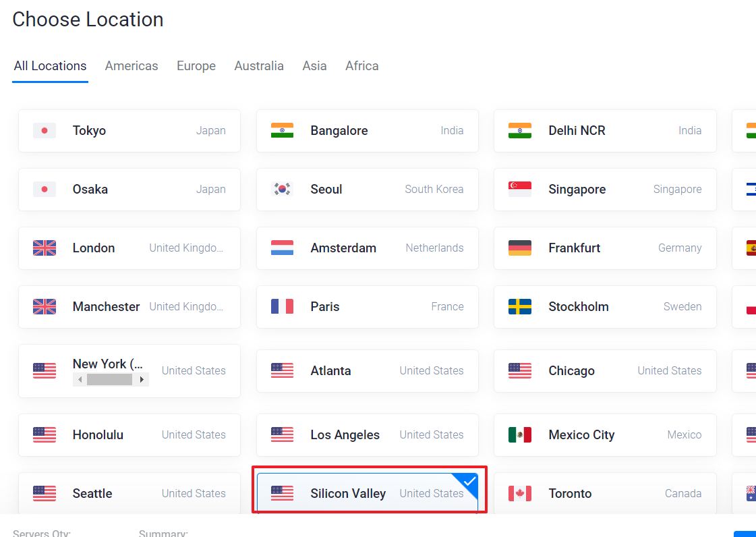Viewport: 756px width, 537px height.
Task: Click the "New York (..." city name
Action: point(107,364)
